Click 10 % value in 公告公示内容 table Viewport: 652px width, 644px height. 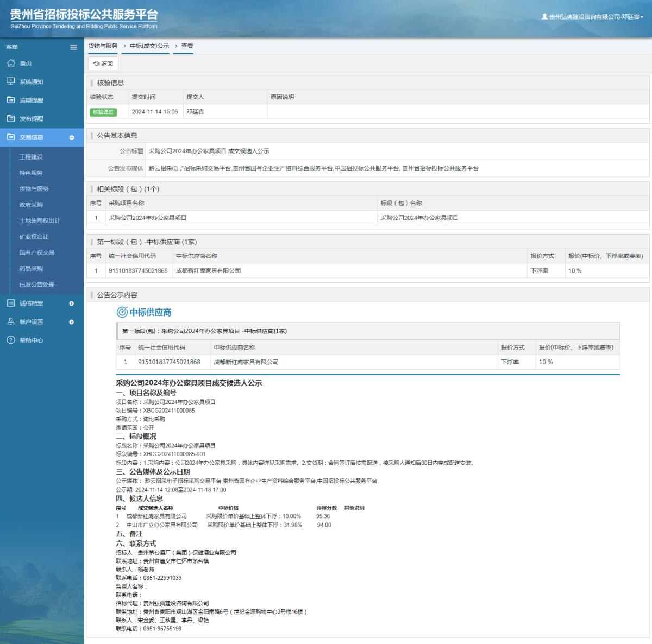coord(546,362)
